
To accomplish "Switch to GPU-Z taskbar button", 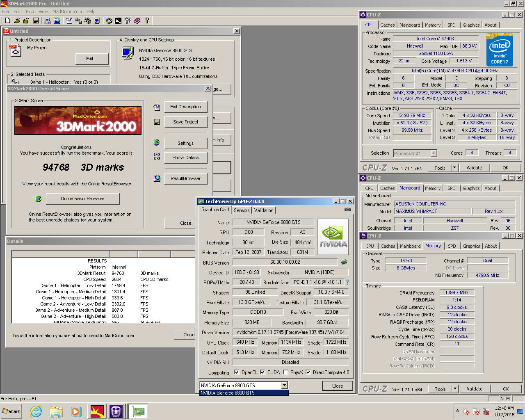I will tap(138, 411).
